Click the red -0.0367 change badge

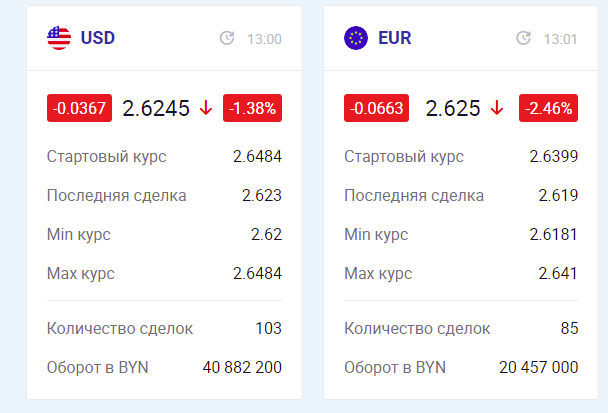coord(77,108)
